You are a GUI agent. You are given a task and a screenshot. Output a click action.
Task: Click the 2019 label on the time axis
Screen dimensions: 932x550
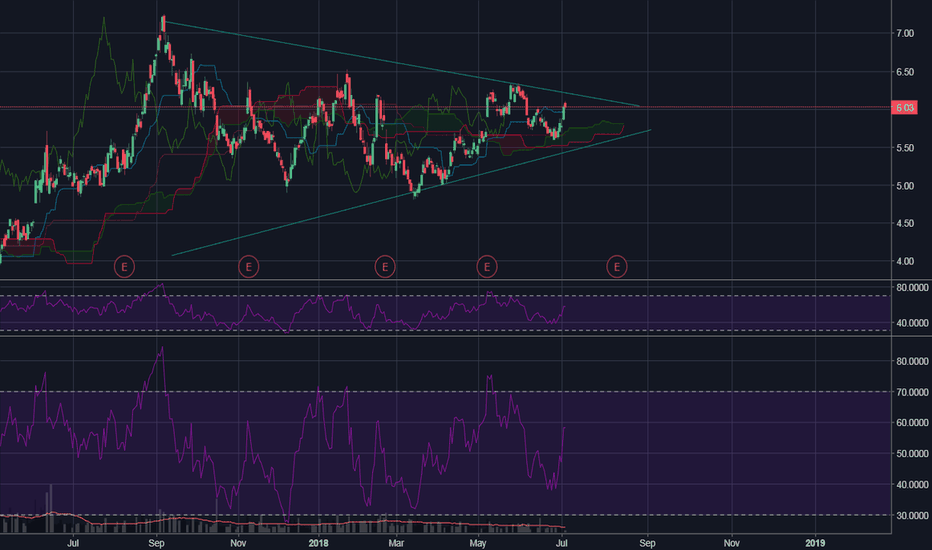coord(815,543)
